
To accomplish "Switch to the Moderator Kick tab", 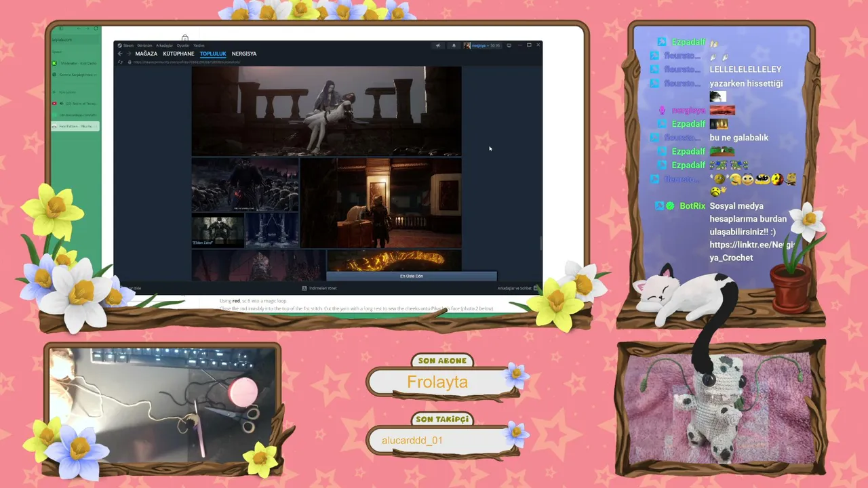I will [x=75, y=63].
